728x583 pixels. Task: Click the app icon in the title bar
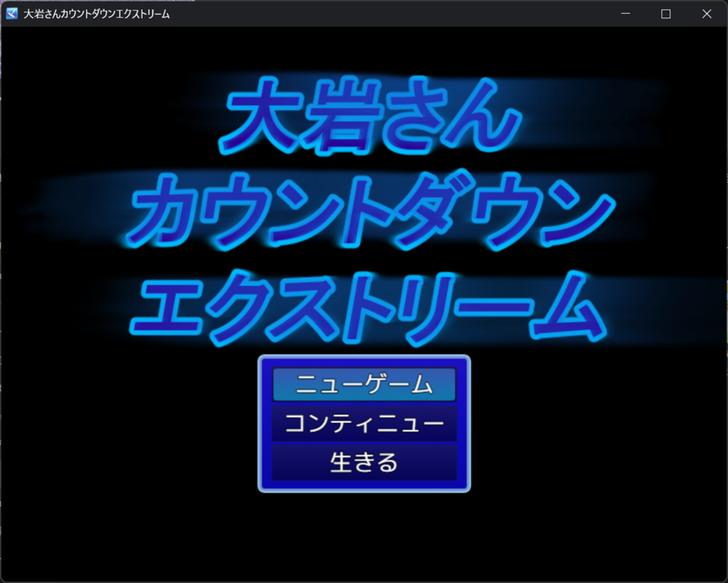(11, 14)
